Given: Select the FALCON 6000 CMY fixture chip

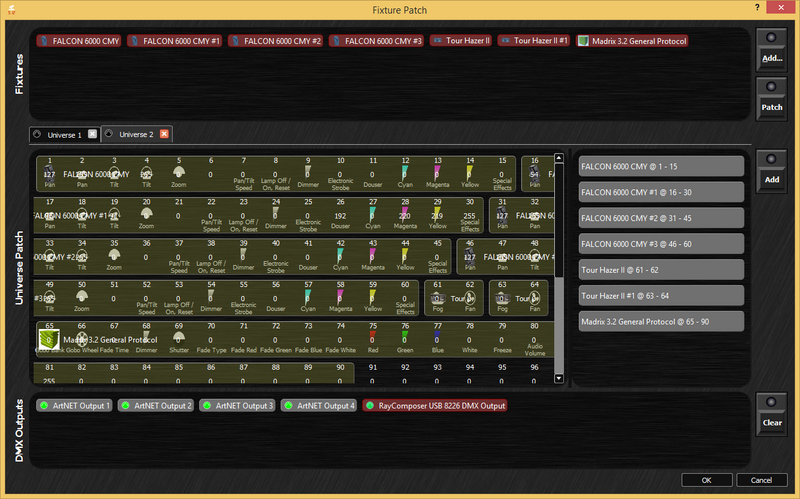Looking at the screenshot, I should pyautogui.click(x=79, y=41).
